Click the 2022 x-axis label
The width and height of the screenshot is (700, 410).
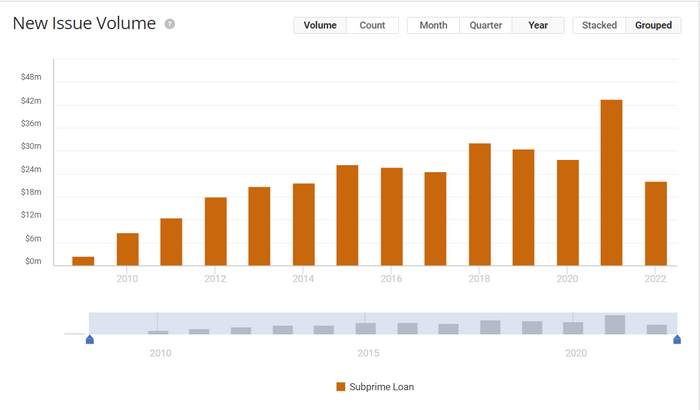[x=655, y=279]
